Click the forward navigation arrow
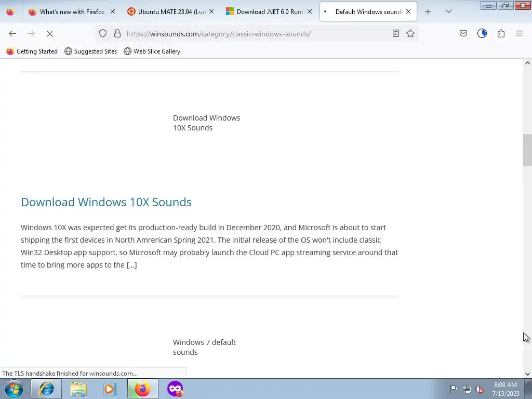Screen dimensions: 532x399 tap(31, 34)
